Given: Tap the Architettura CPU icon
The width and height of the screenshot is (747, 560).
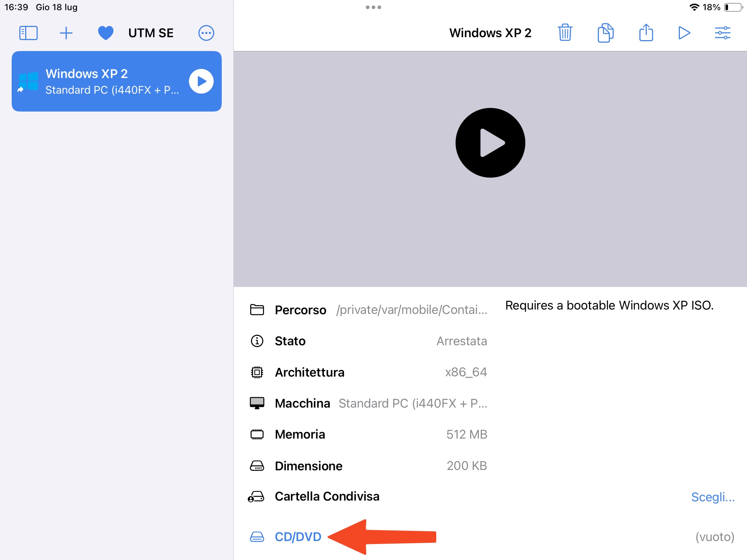Looking at the screenshot, I should click(x=257, y=372).
